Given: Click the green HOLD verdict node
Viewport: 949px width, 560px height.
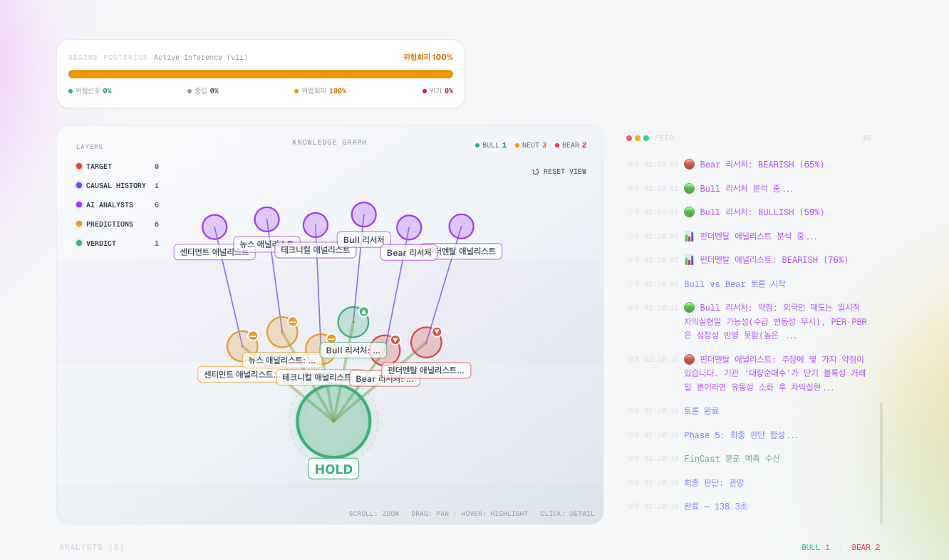Looking at the screenshot, I should pos(333,421).
